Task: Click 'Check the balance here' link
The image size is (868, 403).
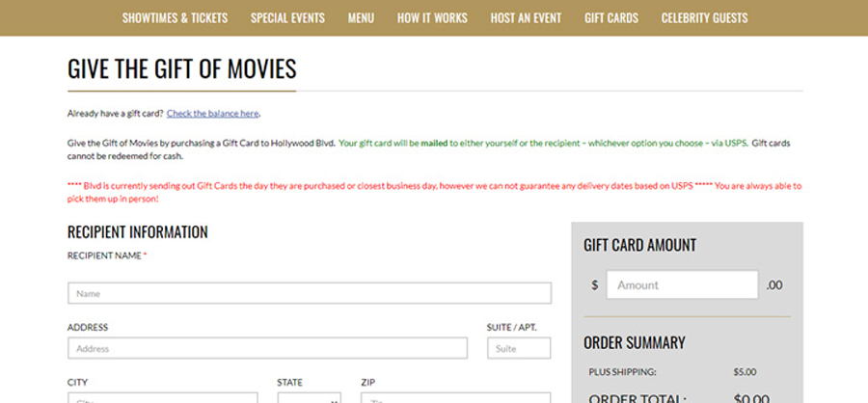Action: (x=212, y=114)
